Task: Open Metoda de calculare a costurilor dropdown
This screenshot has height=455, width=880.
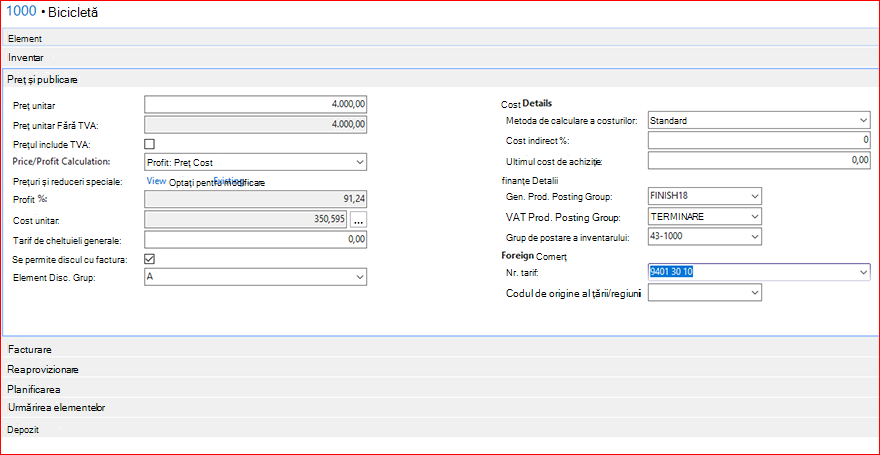Action: tap(863, 120)
